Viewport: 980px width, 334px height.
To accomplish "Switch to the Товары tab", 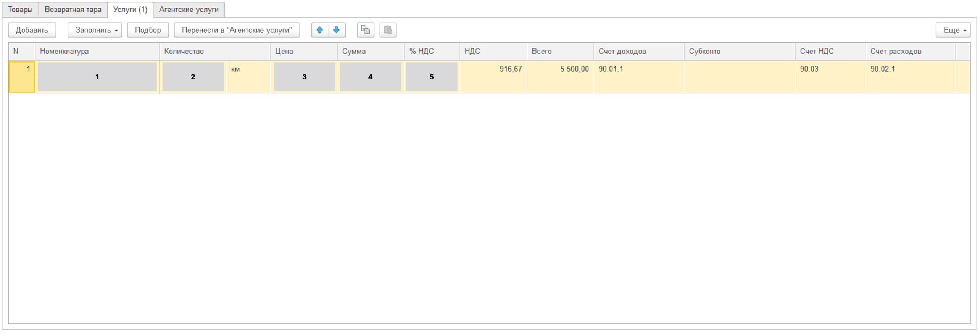I will click(x=20, y=10).
